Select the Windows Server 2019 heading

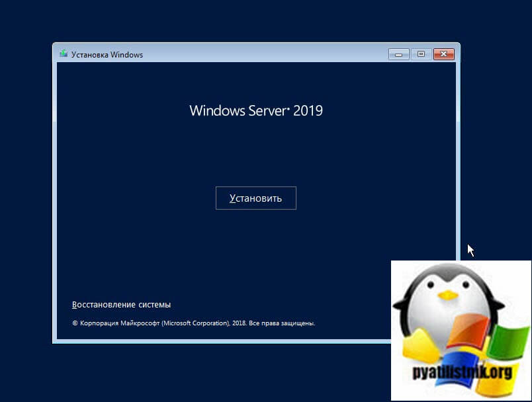[x=255, y=110]
